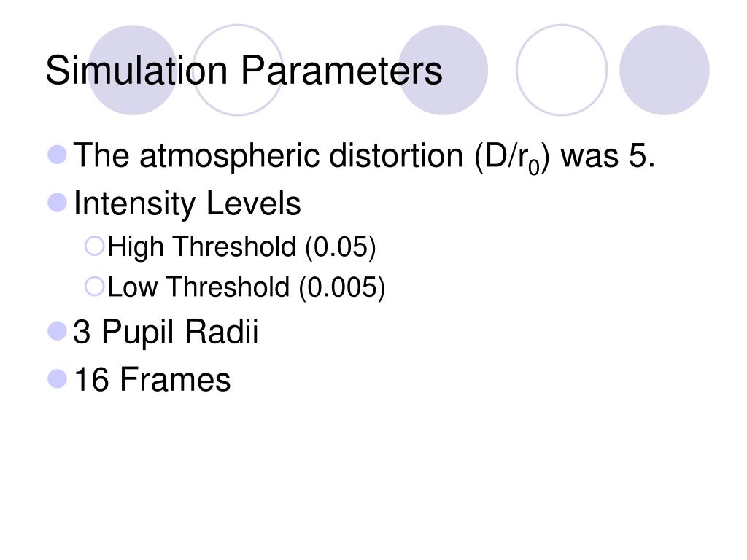Click the hollow circle right of the title

pos(562,70)
